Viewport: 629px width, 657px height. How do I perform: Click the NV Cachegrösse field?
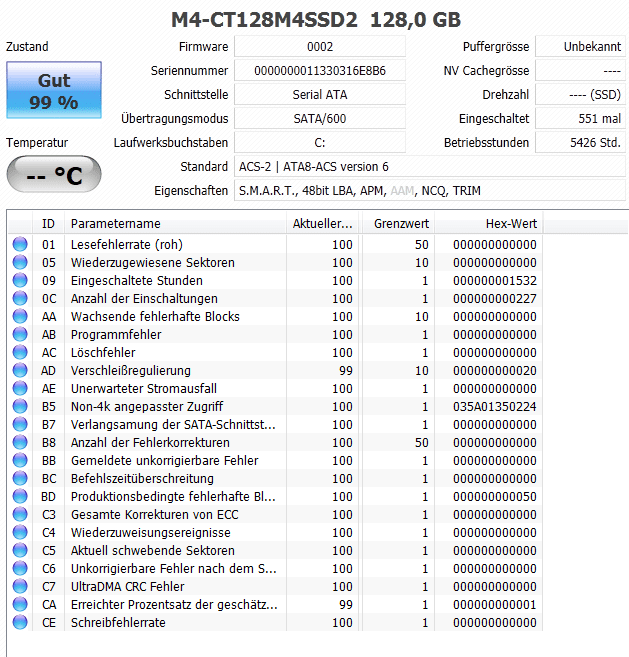pyautogui.click(x=580, y=70)
